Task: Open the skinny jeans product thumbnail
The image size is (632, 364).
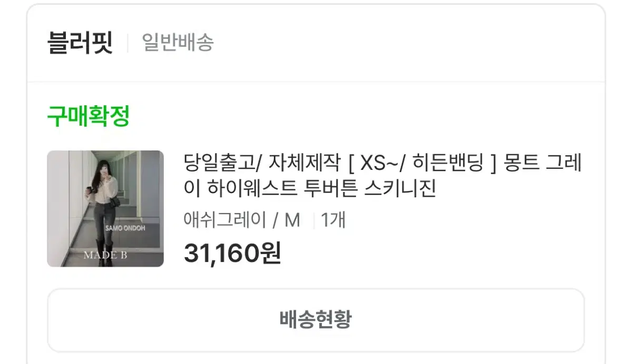Action: [105, 209]
